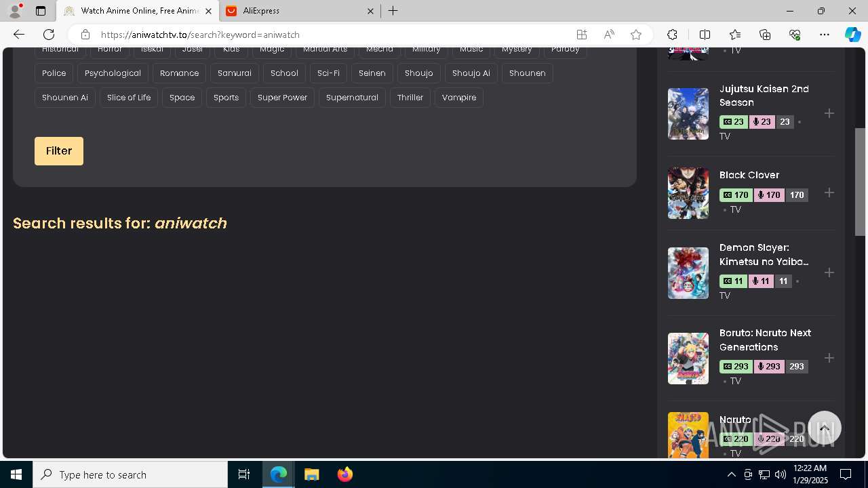
Task: Switch to the AliExpress tab
Action: 300,11
